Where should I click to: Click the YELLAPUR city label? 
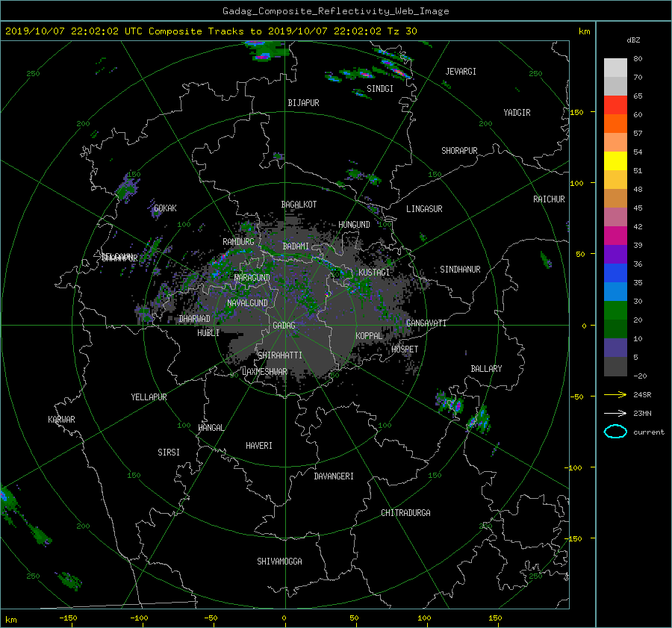pos(149,397)
